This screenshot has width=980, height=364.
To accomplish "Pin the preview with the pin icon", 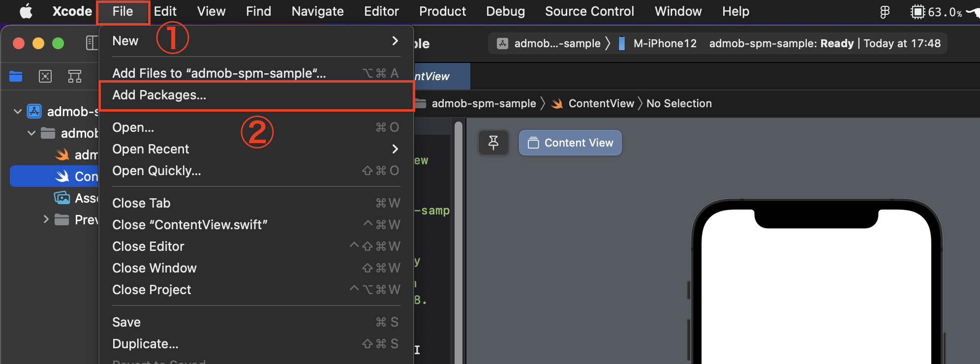I will coord(493,143).
